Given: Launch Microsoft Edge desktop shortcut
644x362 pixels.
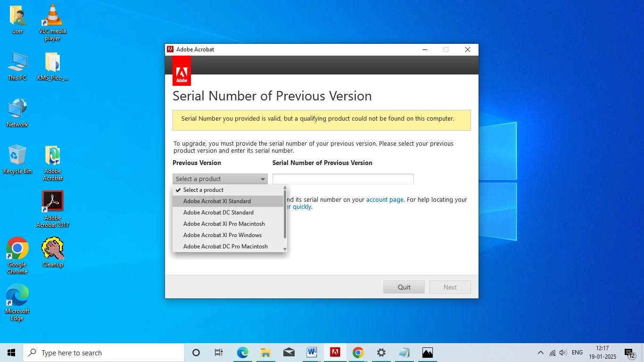Looking at the screenshot, I should click(17, 302).
